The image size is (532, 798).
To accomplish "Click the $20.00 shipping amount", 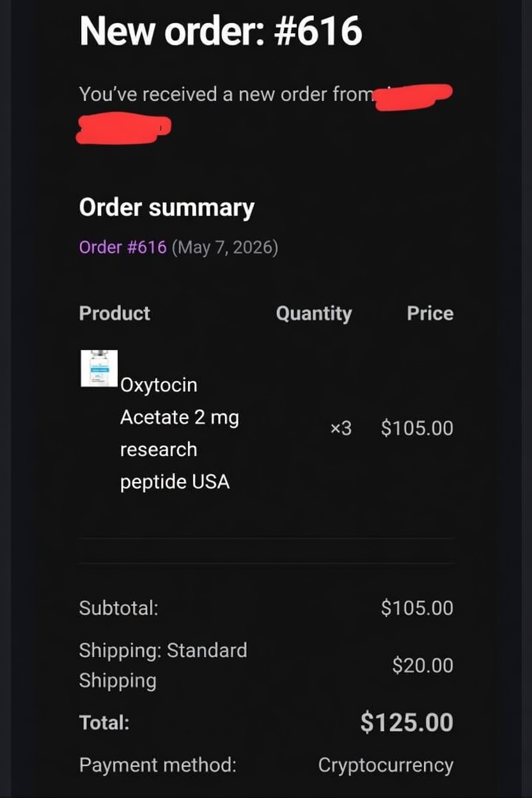I will point(423,666).
